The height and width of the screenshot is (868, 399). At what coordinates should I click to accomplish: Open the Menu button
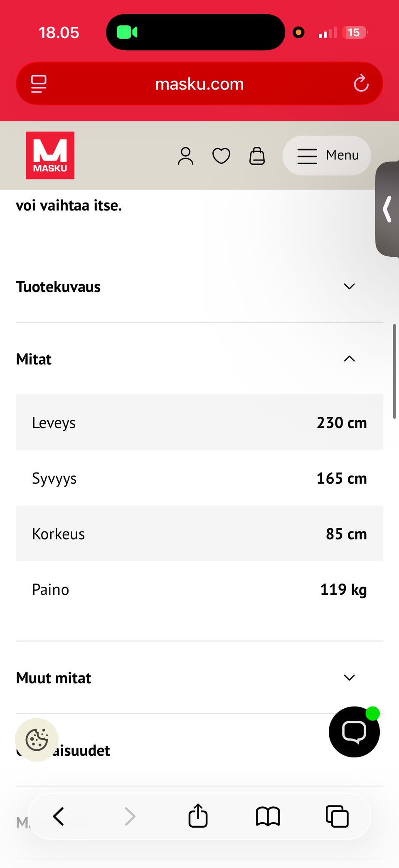pyautogui.click(x=327, y=156)
